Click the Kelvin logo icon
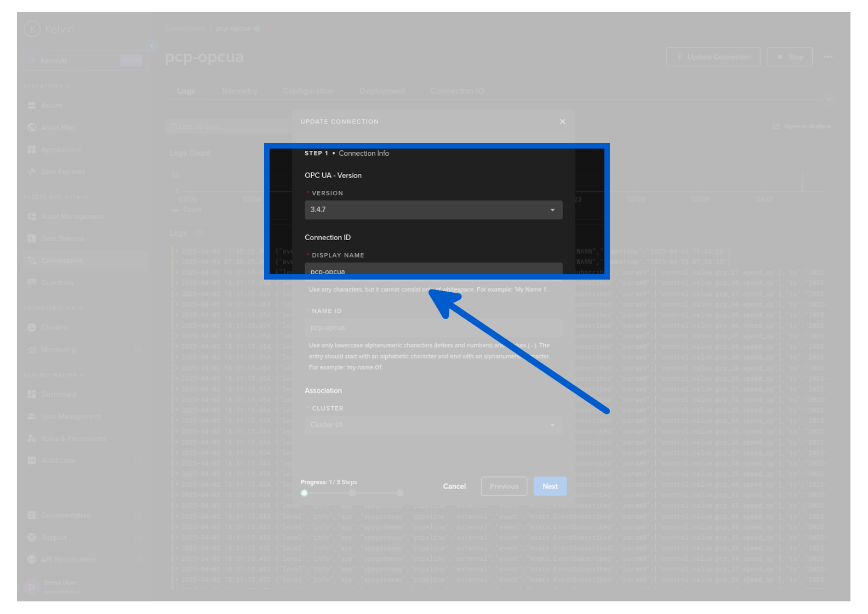868x614 pixels. click(32, 29)
